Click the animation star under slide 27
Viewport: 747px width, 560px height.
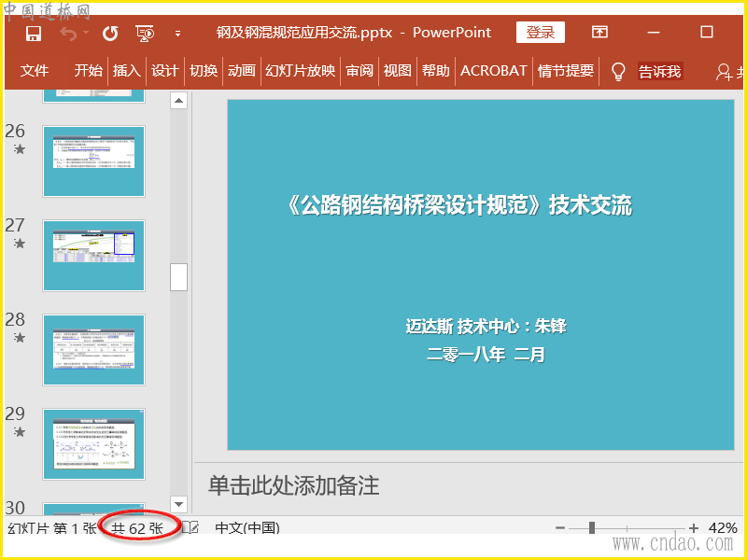(x=19, y=244)
